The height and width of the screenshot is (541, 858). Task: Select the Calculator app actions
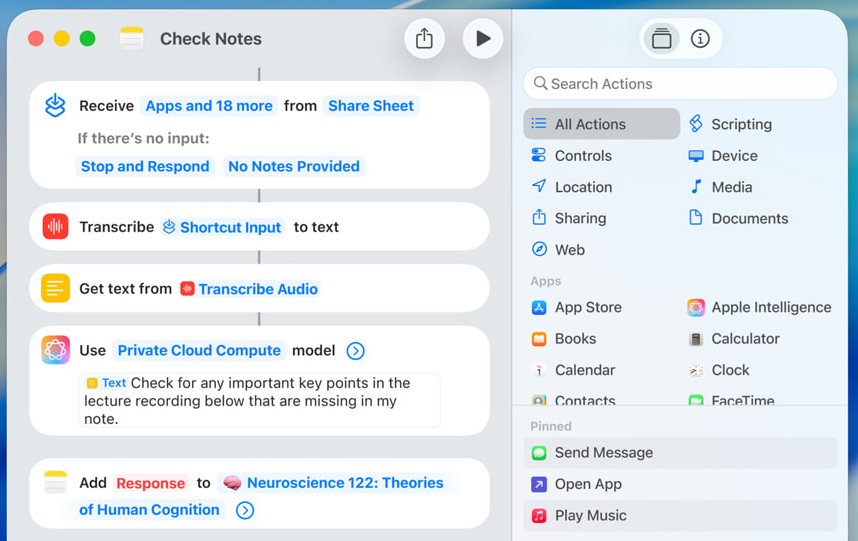[744, 339]
